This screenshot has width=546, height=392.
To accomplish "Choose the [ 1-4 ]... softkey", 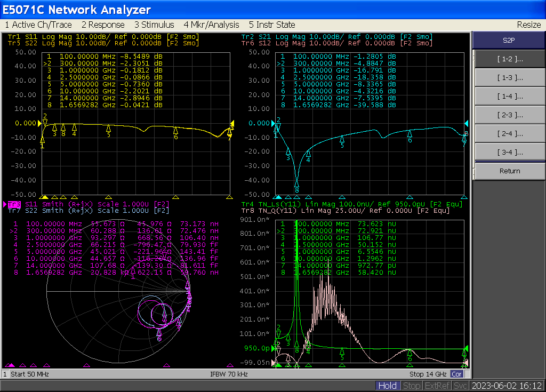I will (x=510, y=97).
